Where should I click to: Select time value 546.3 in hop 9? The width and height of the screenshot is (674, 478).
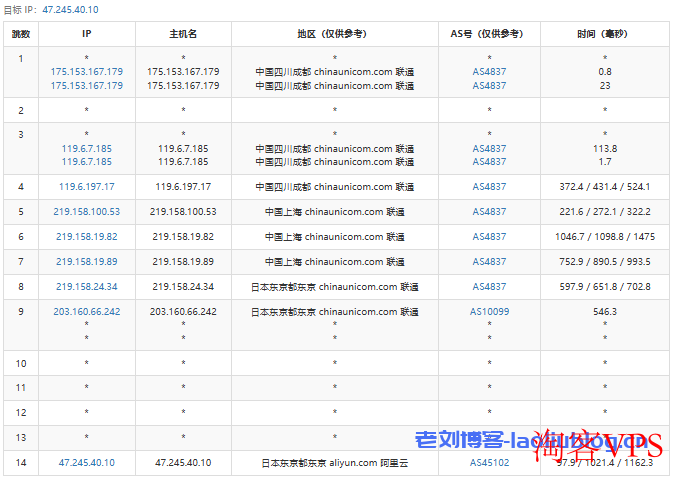click(605, 311)
